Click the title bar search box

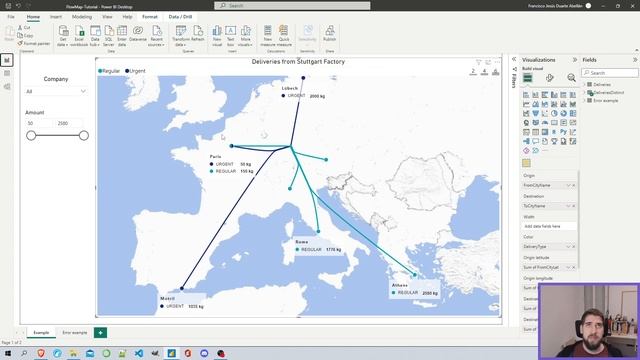tap(292, 6)
